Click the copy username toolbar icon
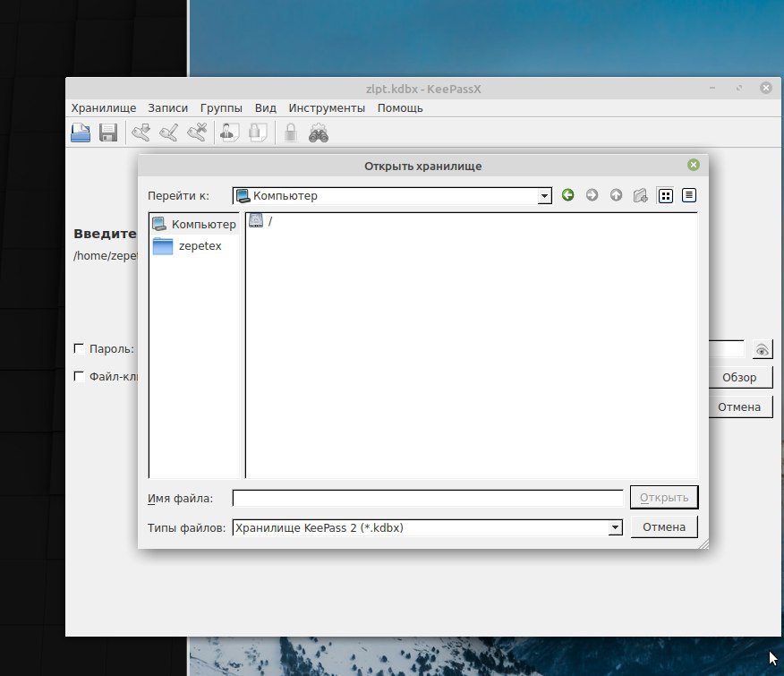784x676 pixels. [229, 133]
